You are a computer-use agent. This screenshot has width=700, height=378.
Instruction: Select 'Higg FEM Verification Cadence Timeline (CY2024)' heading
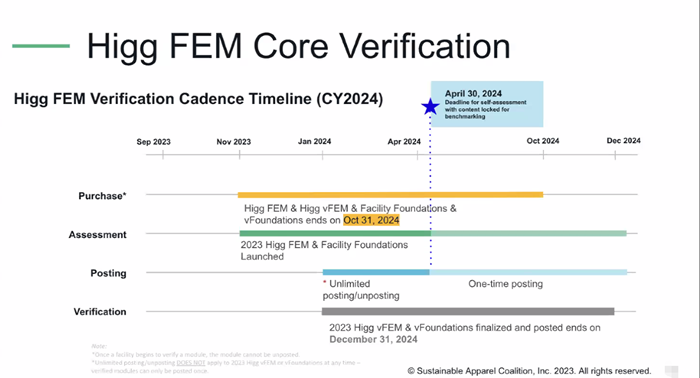pos(198,99)
